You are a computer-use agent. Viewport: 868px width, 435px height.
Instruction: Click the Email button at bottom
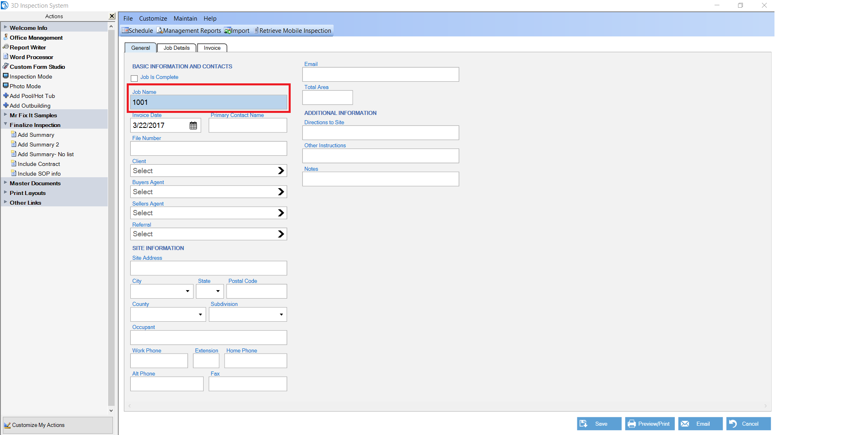coord(700,424)
